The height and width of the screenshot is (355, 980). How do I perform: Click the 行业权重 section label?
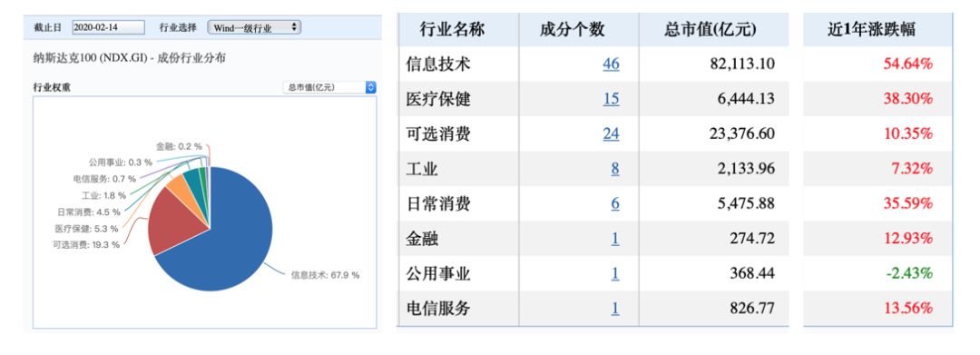[52, 87]
